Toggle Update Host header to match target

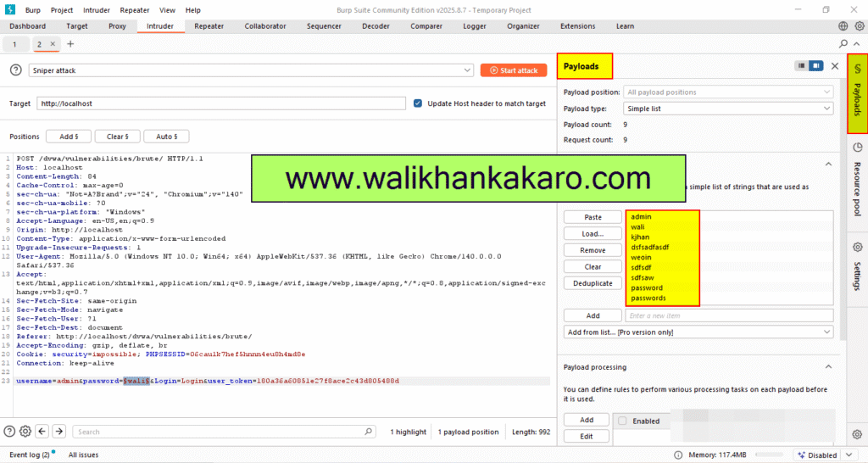418,103
